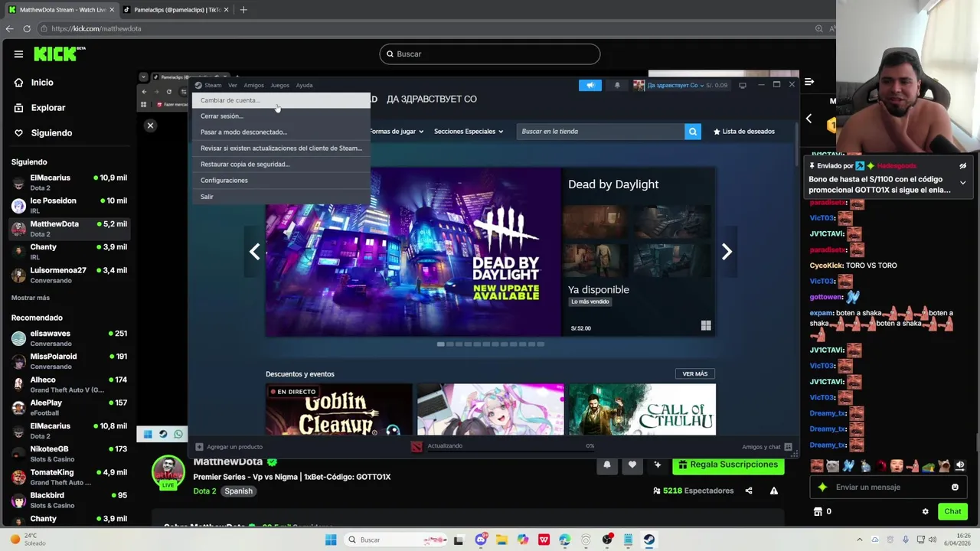
Task: Open elisawaves recommended channel
Action: [x=70, y=338]
